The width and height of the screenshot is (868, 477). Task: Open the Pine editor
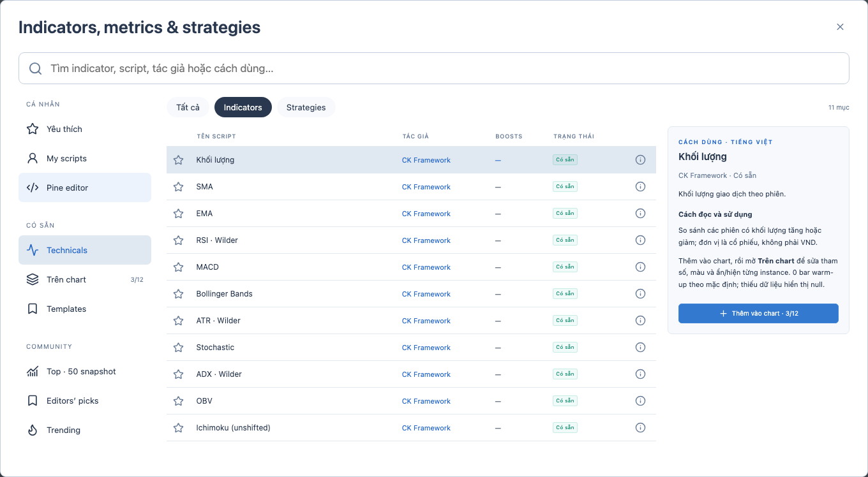pyautogui.click(x=85, y=187)
